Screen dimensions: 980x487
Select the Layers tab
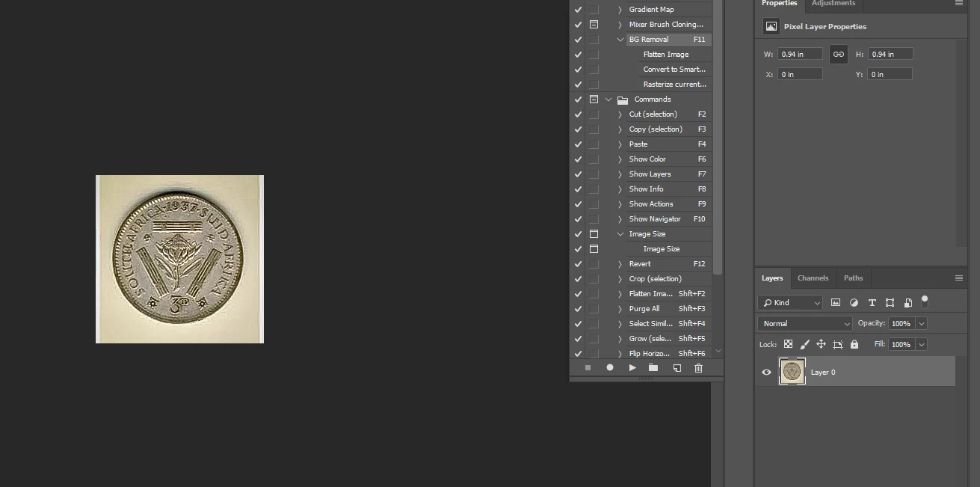(x=772, y=278)
